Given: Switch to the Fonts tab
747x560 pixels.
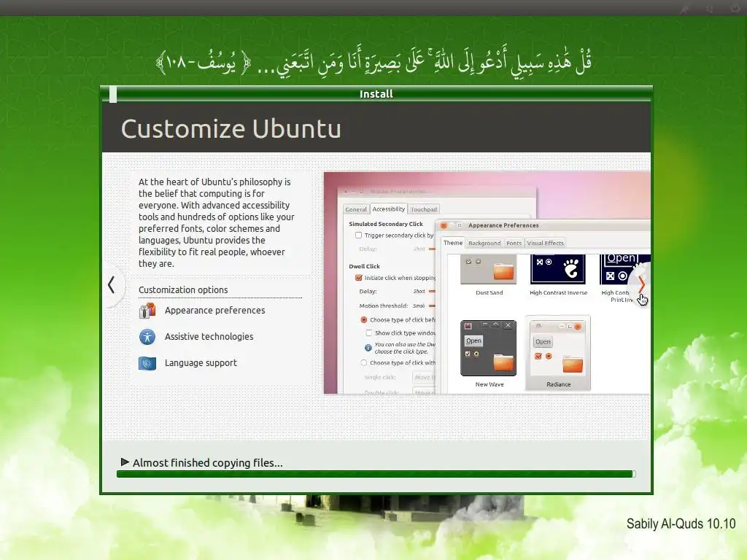Looking at the screenshot, I should 514,243.
